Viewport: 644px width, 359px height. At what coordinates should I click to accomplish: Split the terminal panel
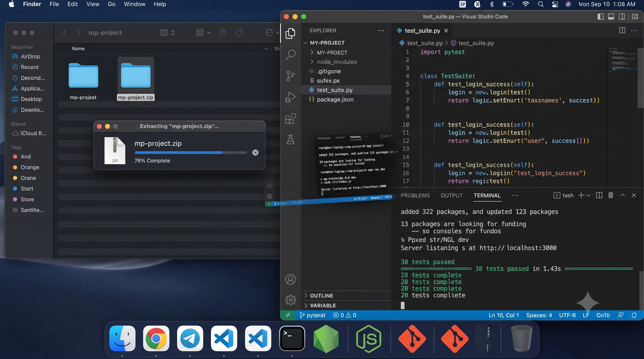(x=599, y=195)
